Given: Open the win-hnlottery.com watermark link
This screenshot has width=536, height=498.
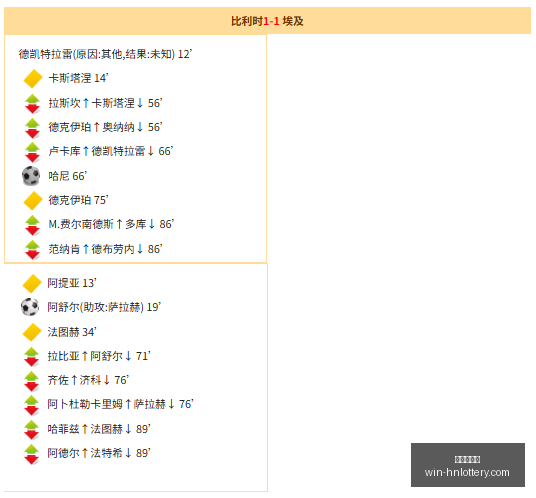Looking at the screenshot, I should coord(468,465).
